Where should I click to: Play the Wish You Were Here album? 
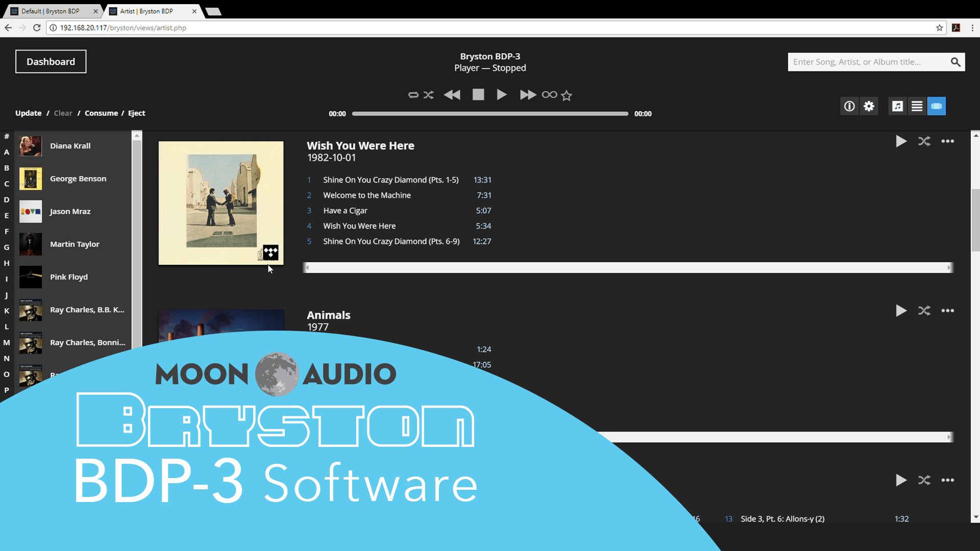point(901,141)
